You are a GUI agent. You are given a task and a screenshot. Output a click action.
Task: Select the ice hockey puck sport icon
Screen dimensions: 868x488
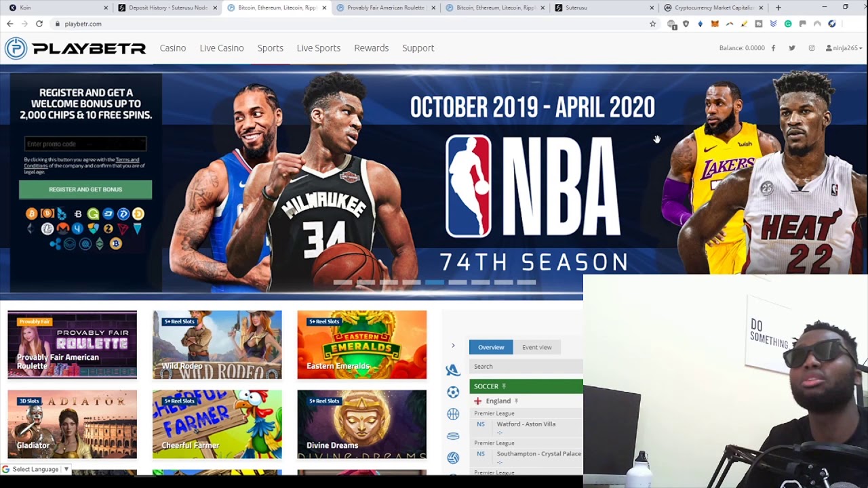[453, 436]
